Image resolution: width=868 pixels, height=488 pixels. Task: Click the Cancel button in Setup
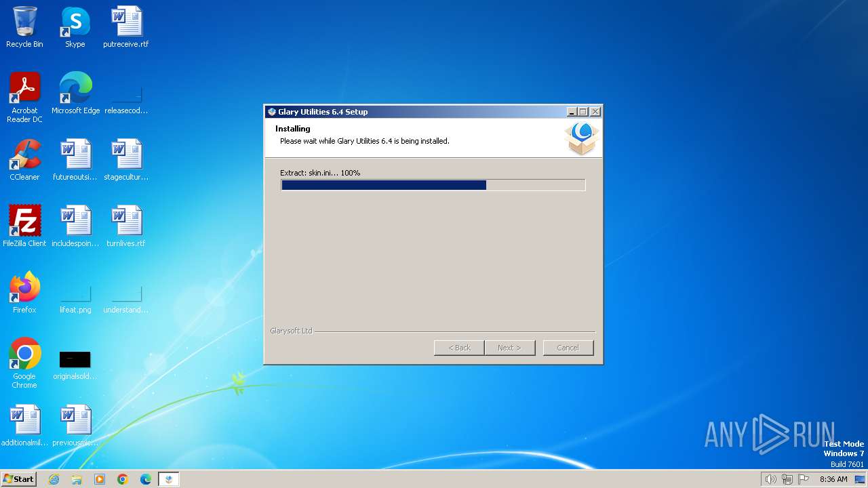tap(568, 348)
